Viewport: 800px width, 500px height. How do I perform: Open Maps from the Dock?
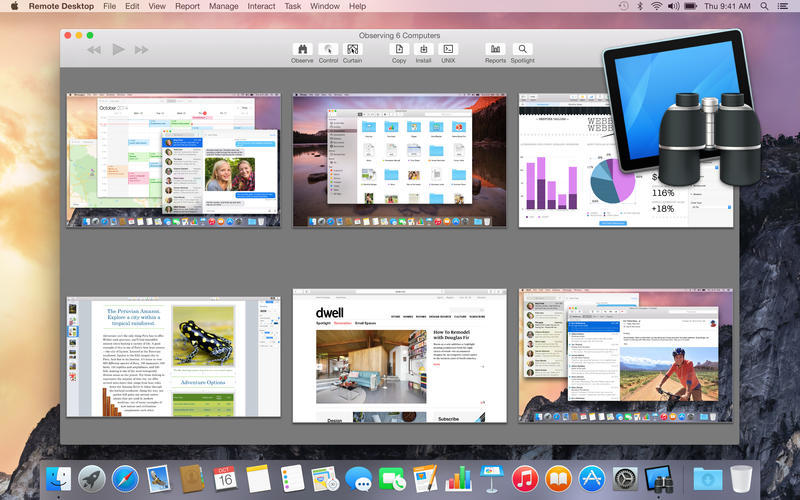click(x=325, y=479)
